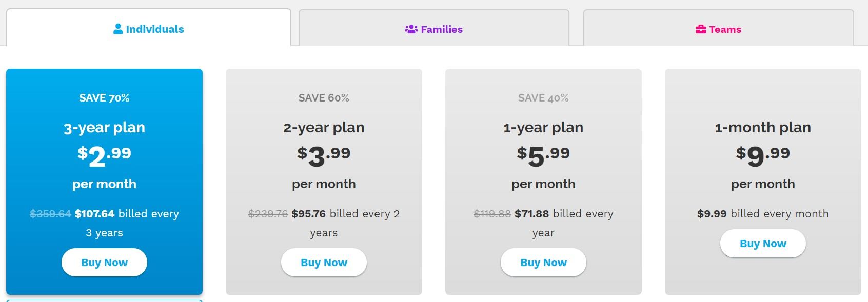
Task: Click the 2-year plan heading
Action: (x=324, y=127)
